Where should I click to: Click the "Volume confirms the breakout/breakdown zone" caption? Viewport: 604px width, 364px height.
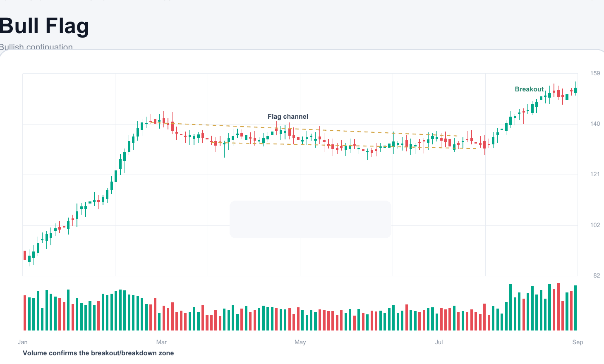[x=98, y=353]
